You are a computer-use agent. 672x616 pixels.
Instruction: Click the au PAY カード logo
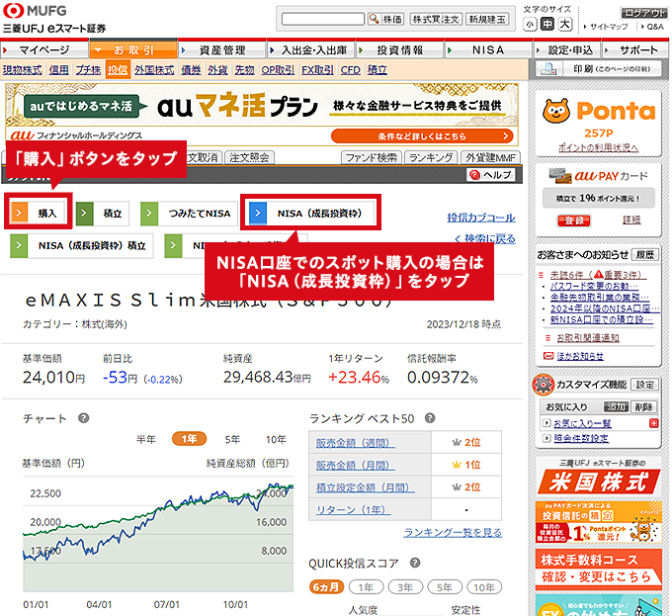(x=598, y=176)
